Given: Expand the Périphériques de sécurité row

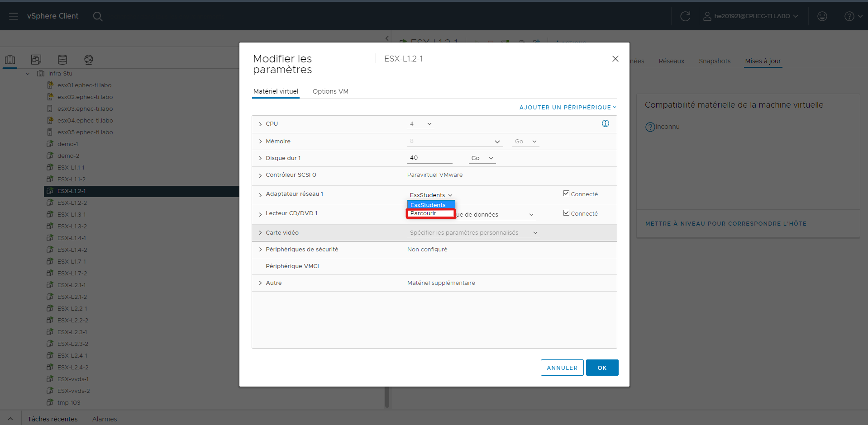Looking at the screenshot, I should 260,250.
